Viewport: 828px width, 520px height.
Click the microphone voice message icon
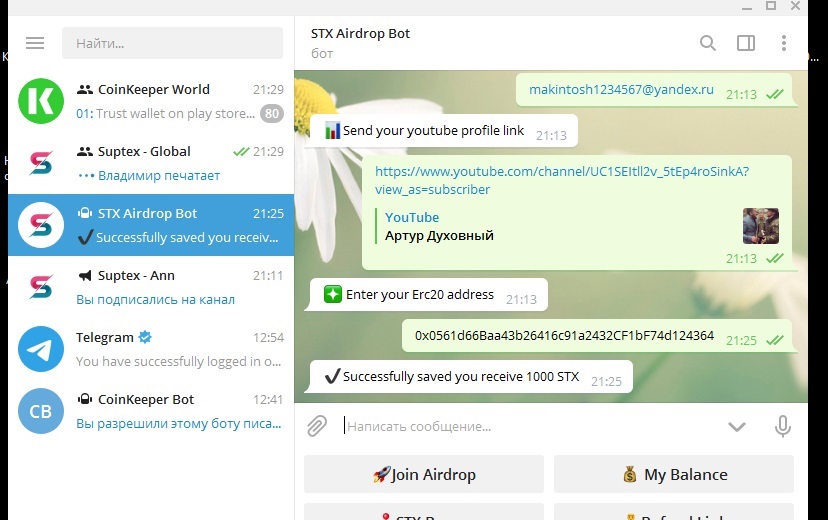[x=783, y=426]
